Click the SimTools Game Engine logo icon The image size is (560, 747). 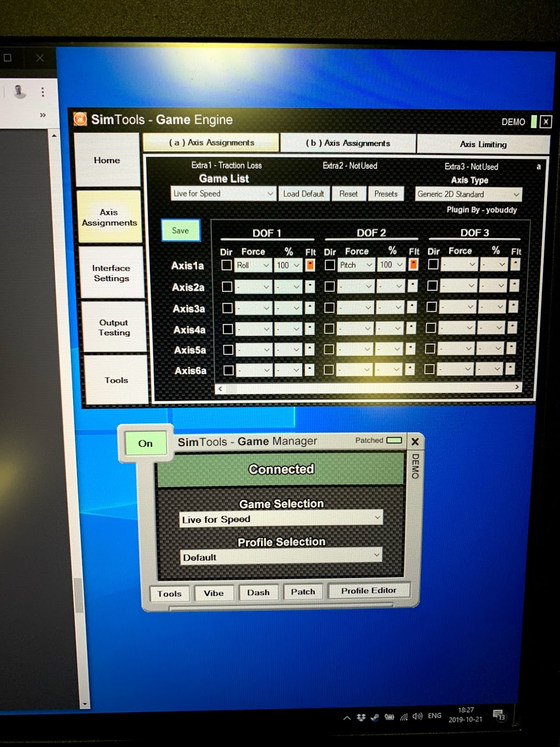tap(80, 118)
